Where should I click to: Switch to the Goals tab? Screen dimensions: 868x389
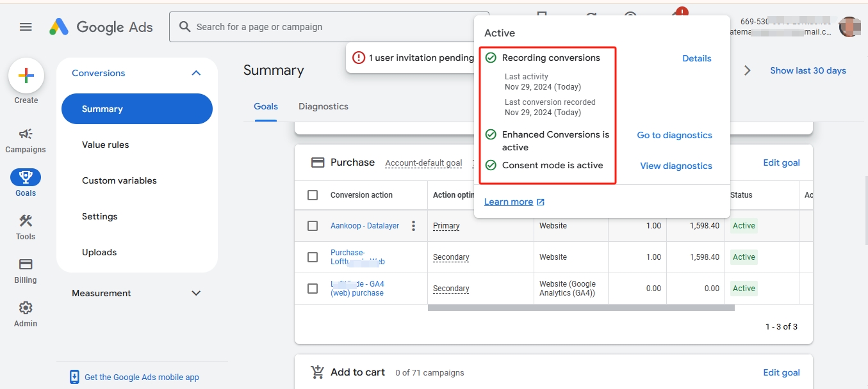coord(266,106)
